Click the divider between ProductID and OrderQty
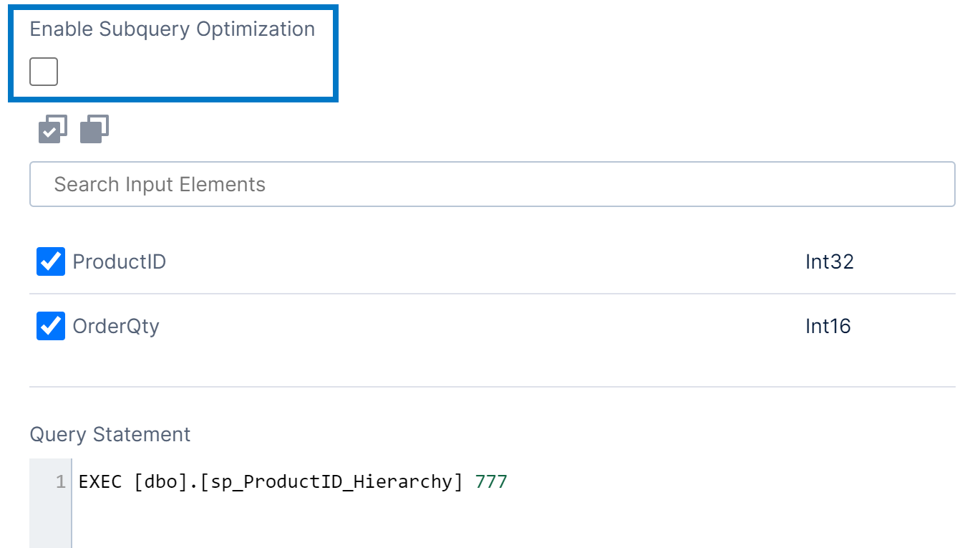Viewport: 980px width, 548px height. [492, 294]
